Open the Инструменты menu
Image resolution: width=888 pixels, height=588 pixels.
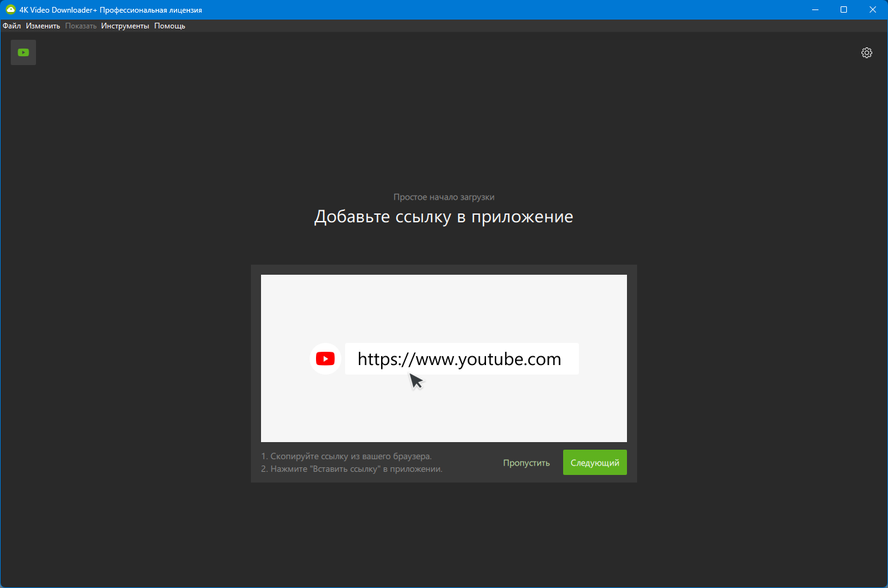click(125, 26)
